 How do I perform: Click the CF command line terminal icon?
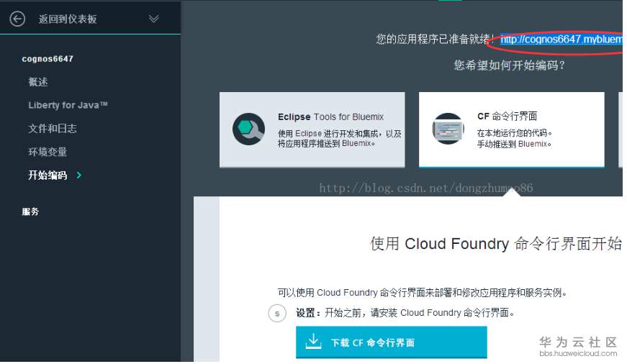448,129
